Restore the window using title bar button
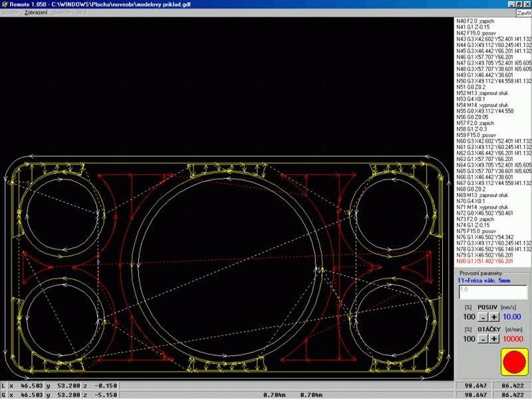Image resolution: width=532 pixels, height=399 pixels. 519,4
